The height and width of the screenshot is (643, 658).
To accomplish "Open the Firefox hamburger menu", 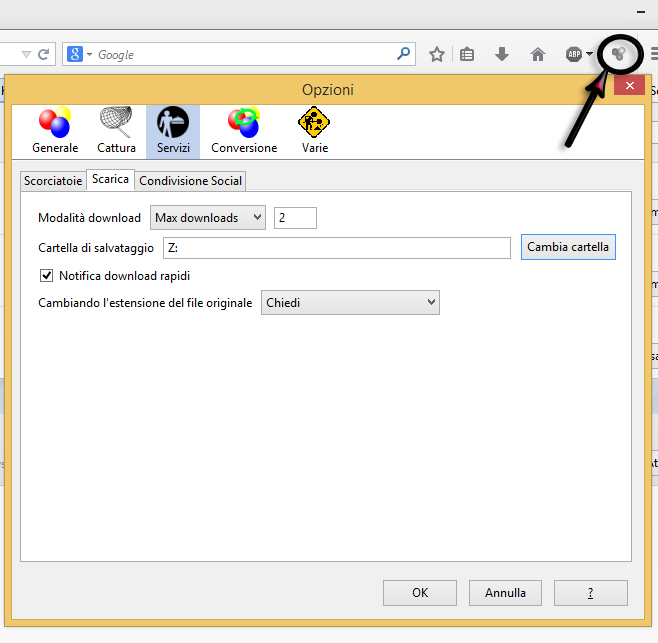I will pyautogui.click(x=654, y=54).
